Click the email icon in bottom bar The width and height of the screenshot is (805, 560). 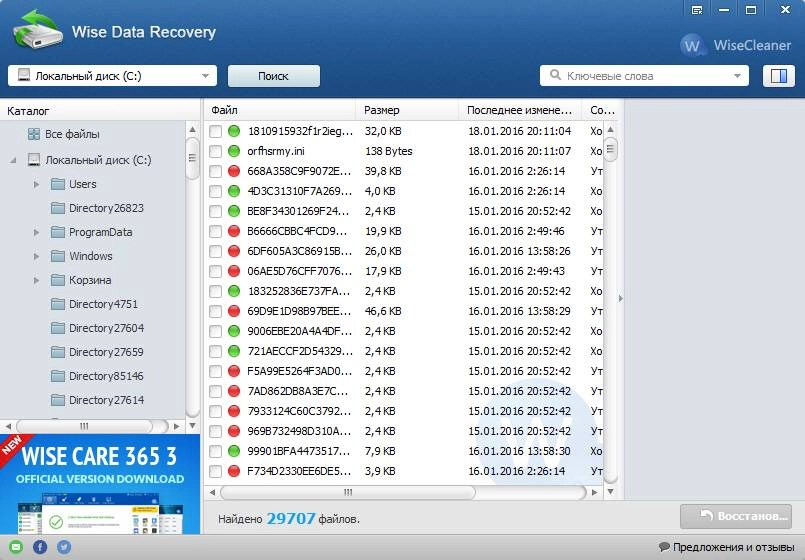pos(16,547)
